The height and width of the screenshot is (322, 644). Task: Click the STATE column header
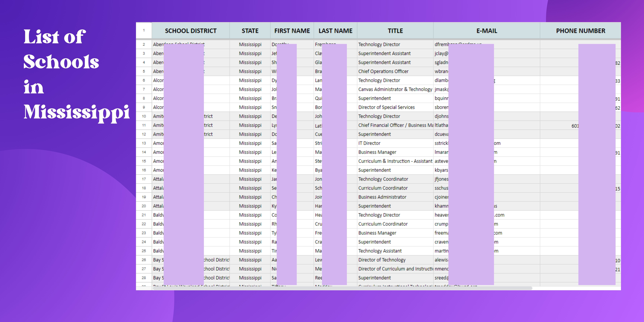click(x=250, y=31)
